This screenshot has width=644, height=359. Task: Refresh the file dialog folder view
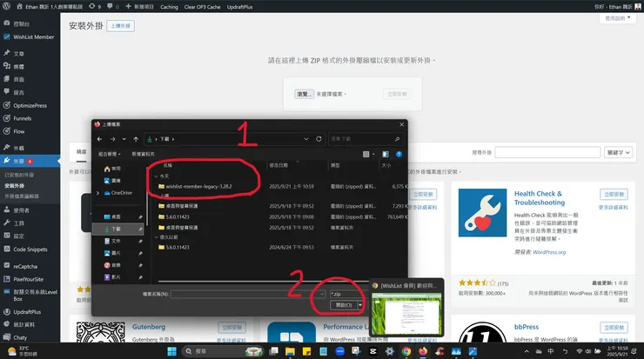[x=319, y=139]
